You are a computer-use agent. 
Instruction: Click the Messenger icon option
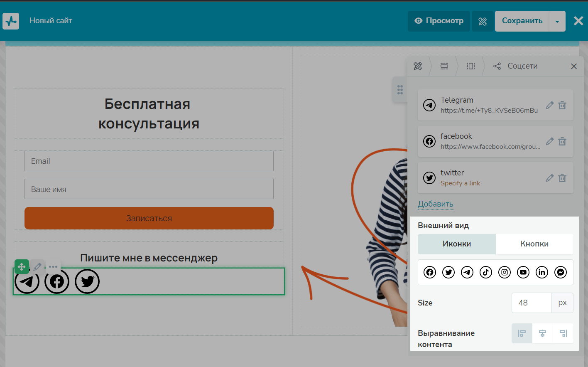561,272
